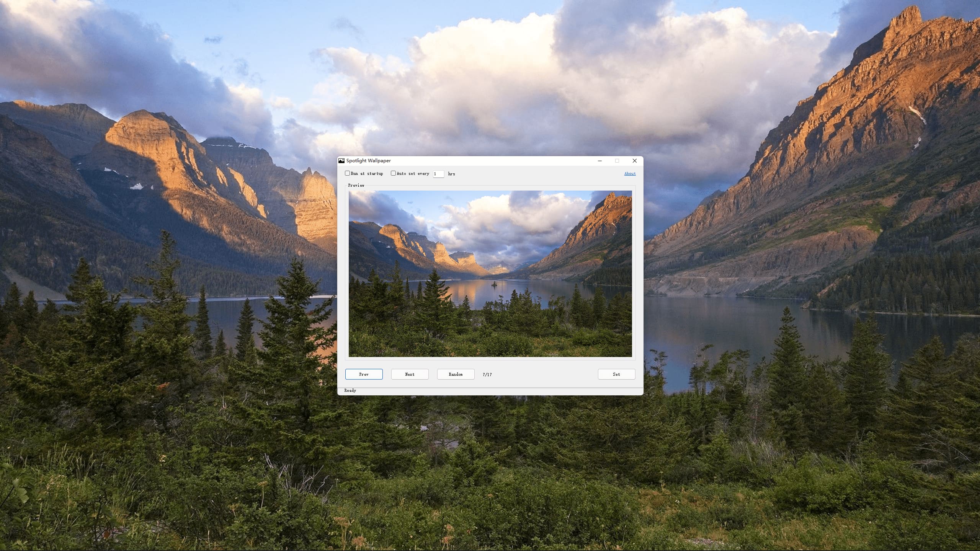The height and width of the screenshot is (551, 980).
Task: Click the minimize window button
Action: [600, 161]
